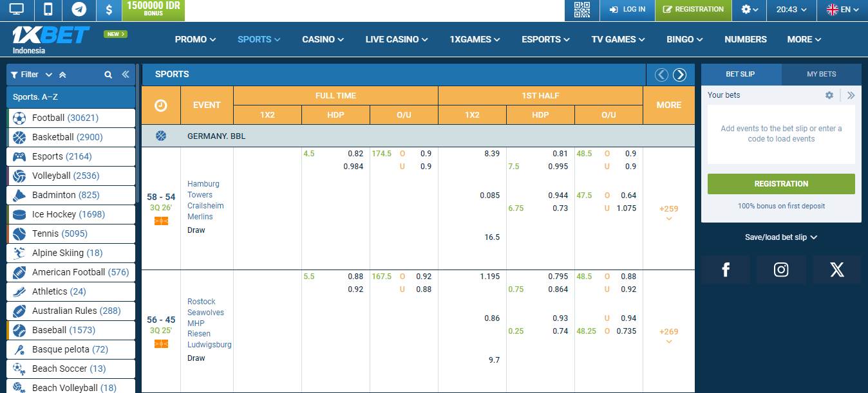This screenshot has width=868, height=393.
Task: Click the double up-arrow icon next to Filter
Action: [62, 75]
